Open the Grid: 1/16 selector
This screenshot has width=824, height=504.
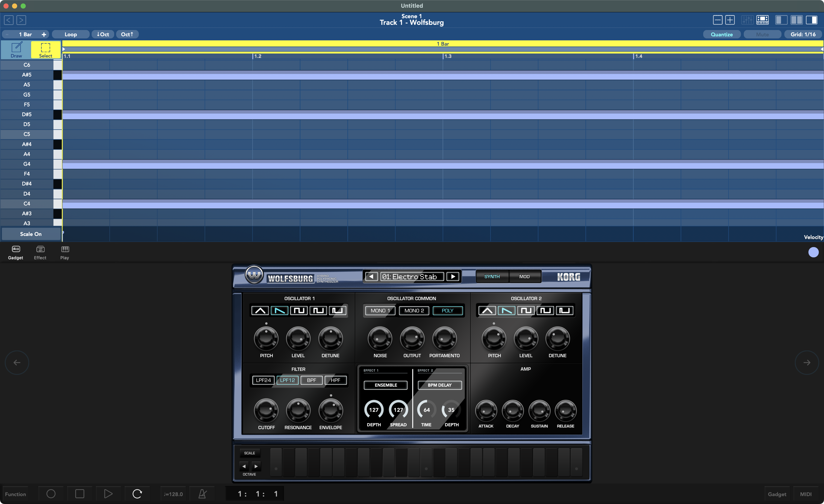click(x=803, y=35)
